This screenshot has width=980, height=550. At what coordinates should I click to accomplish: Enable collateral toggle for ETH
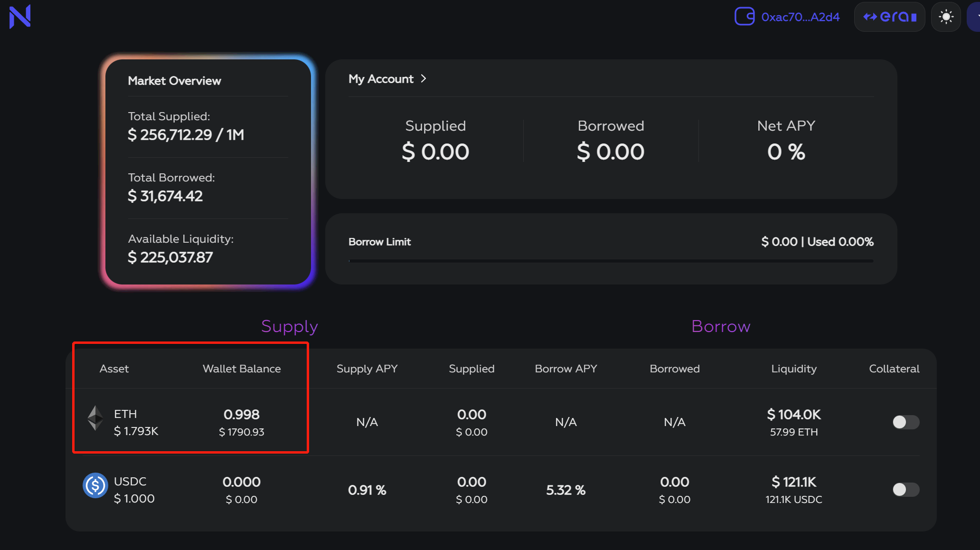pos(905,422)
